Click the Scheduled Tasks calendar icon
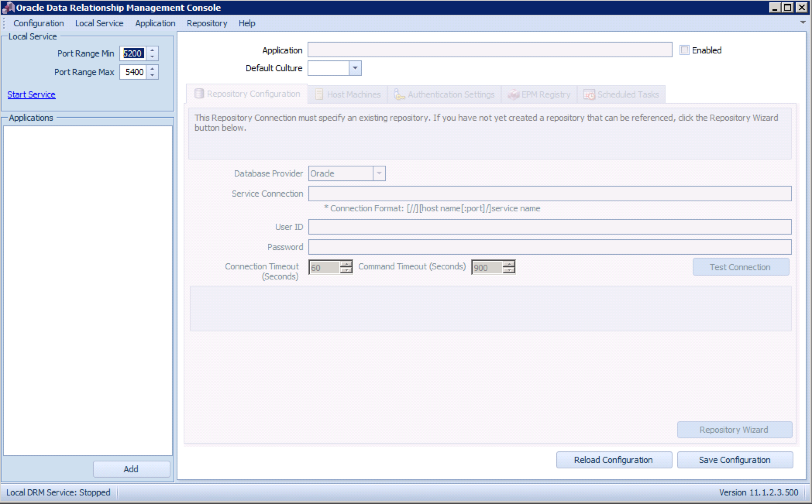Viewport: 812px width, 504px height. (x=589, y=94)
